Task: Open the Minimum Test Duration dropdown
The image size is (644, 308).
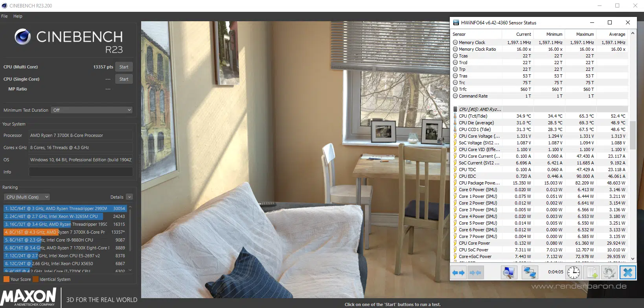Action: tap(92, 110)
